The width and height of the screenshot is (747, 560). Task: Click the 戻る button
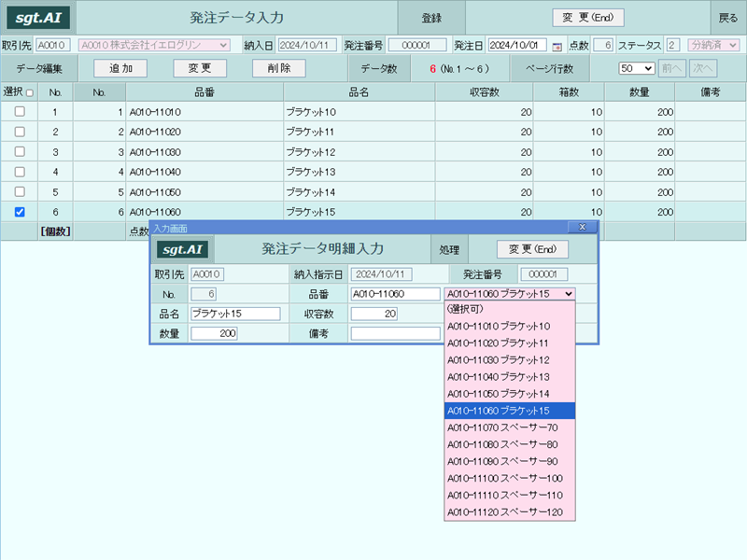pyautogui.click(x=727, y=18)
